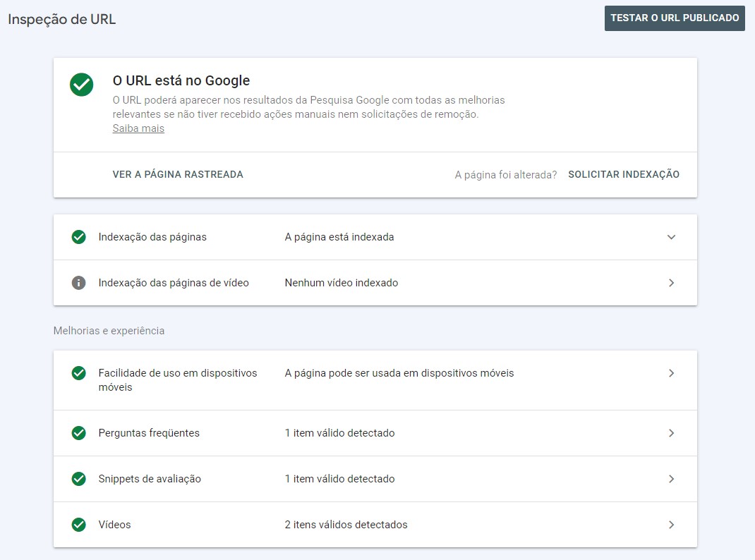Follow the Saiba mais link

coord(138,128)
